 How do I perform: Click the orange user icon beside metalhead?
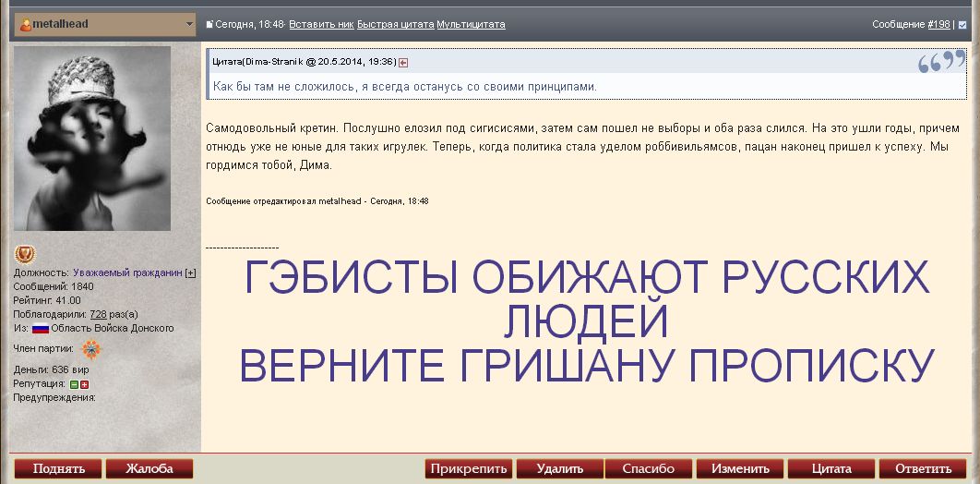pos(26,24)
